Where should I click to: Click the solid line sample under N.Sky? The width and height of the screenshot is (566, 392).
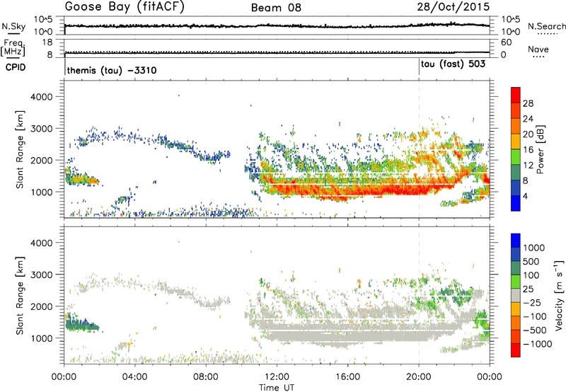pyautogui.click(x=13, y=34)
